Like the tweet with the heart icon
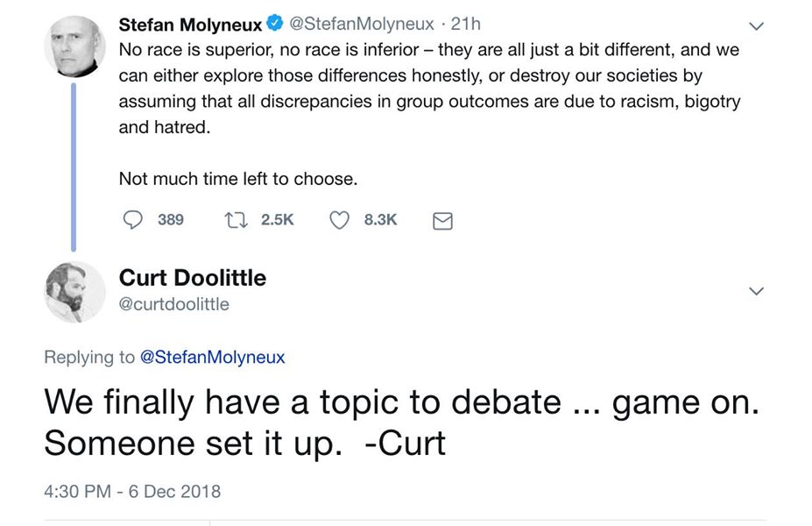 339,220
